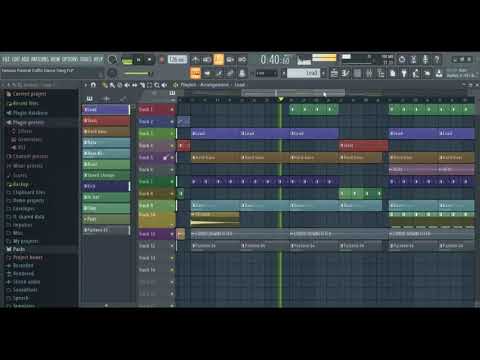Mute Track 4 via its toggle dot

click(x=172, y=146)
